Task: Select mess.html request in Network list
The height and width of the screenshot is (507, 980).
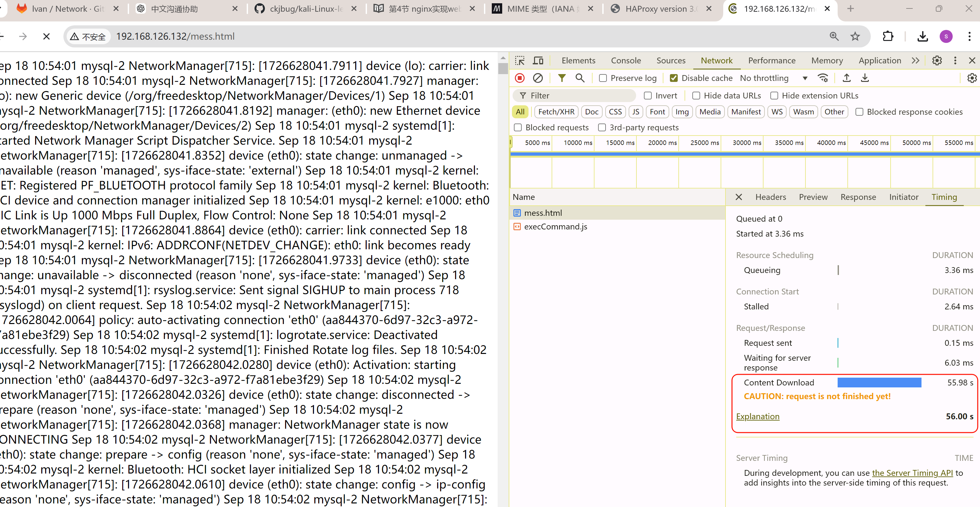Action: (x=542, y=212)
